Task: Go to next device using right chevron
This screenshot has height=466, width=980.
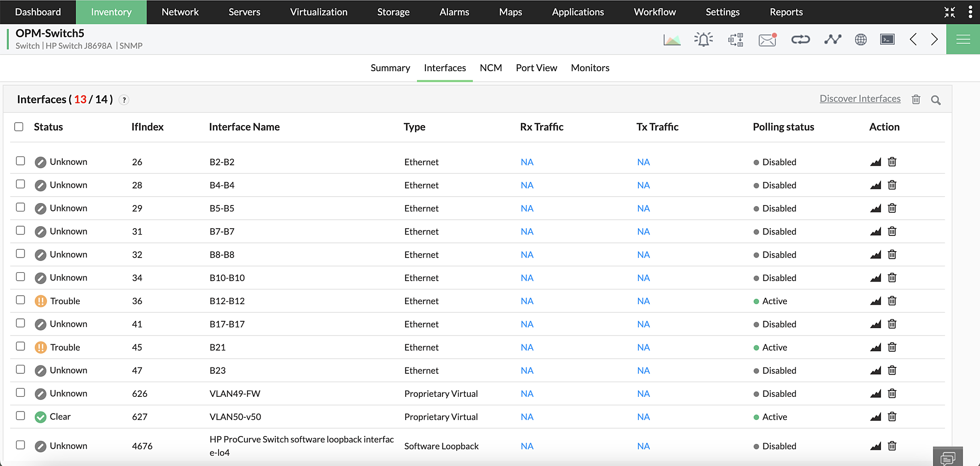Action: coord(934,39)
